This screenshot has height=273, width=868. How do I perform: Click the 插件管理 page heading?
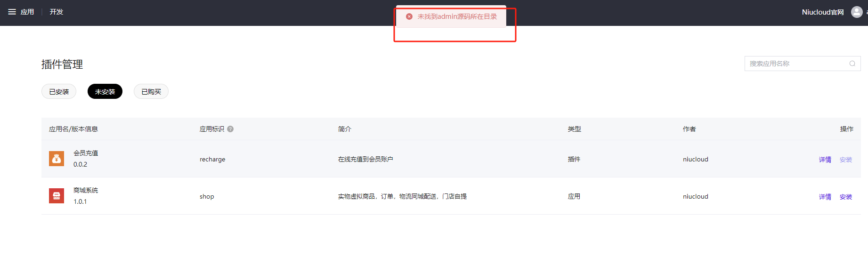pos(62,64)
